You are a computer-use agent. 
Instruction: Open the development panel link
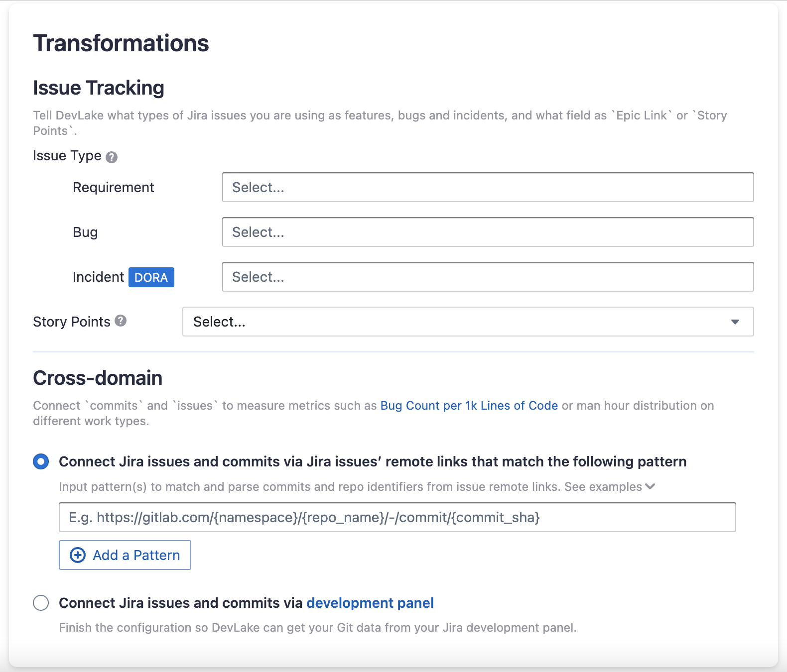coord(370,603)
